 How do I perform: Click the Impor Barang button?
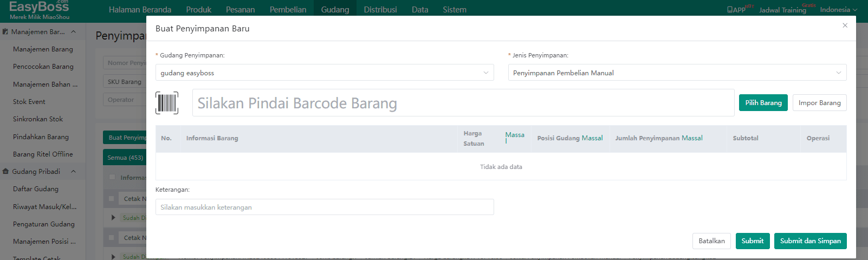point(819,103)
